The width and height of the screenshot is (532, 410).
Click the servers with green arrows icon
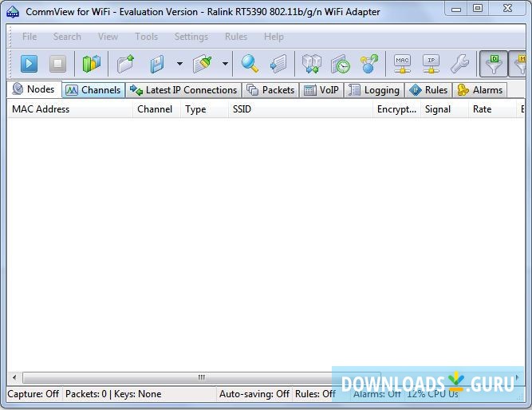312,64
